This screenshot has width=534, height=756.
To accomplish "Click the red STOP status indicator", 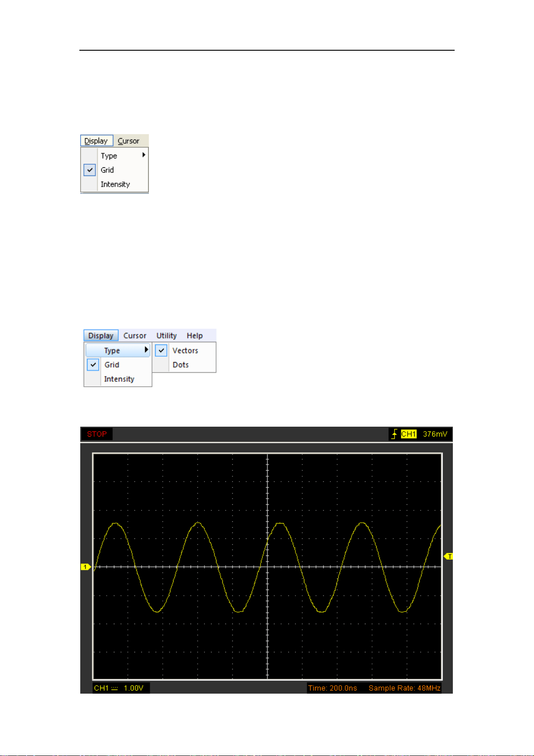I will click(x=97, y=434).
